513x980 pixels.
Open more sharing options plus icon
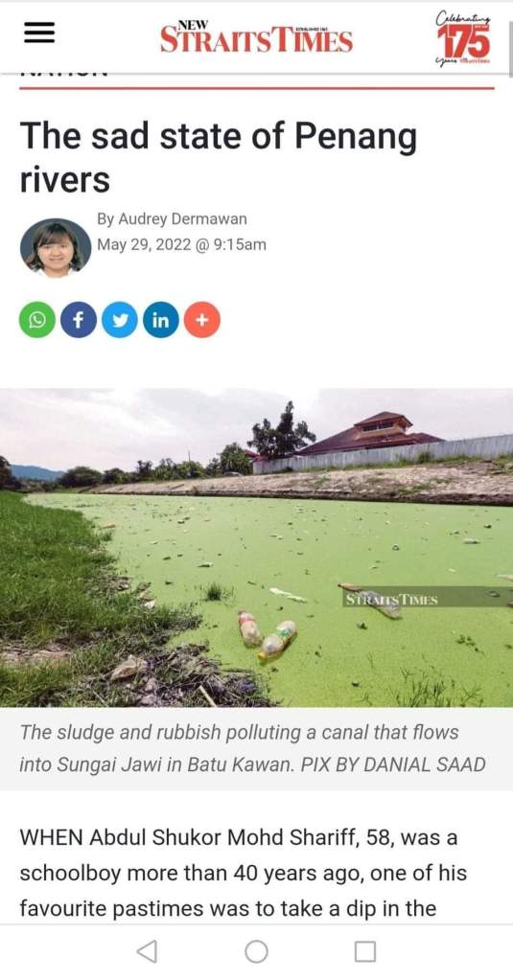click(x=202, y=320)
